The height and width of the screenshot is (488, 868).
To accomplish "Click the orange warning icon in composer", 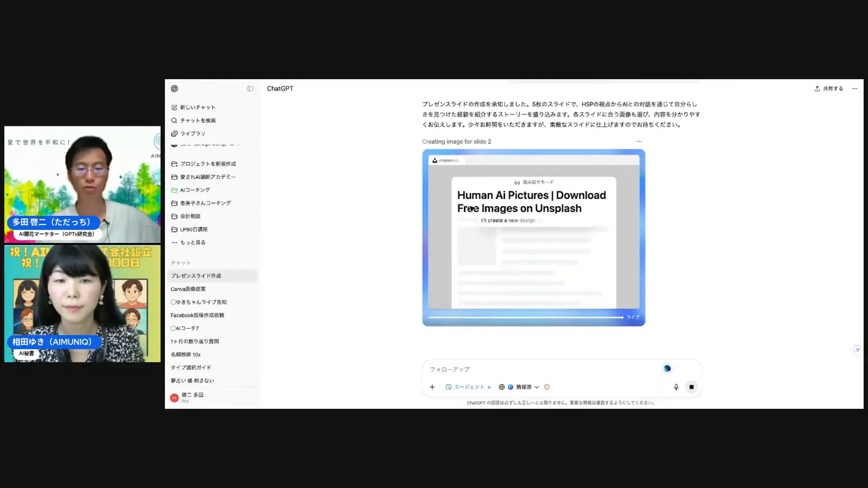I will [x=547, y=387].
